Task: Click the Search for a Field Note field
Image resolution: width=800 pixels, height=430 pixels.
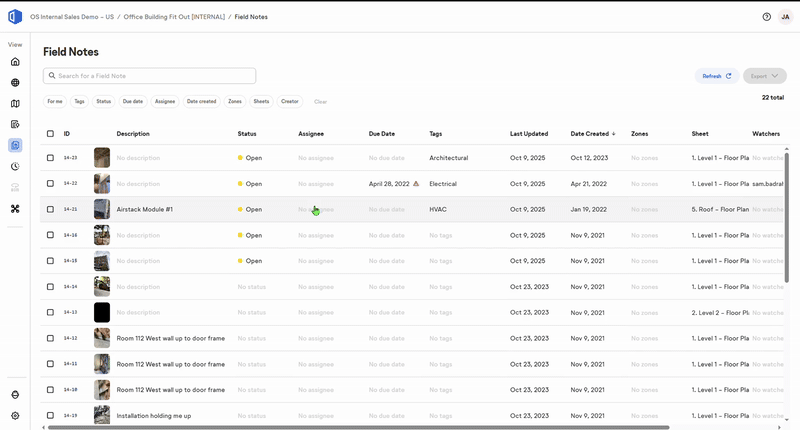Action: pyautogui.click(x=149, y=75)
